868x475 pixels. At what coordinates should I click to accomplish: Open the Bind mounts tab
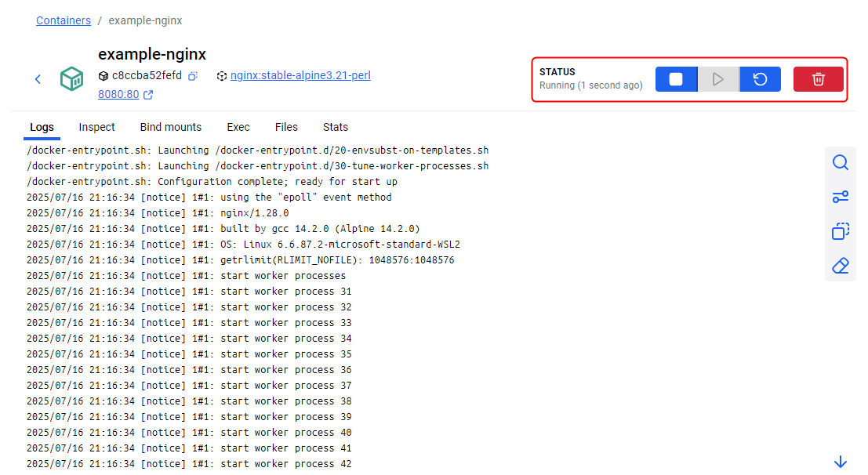[171, 127]
